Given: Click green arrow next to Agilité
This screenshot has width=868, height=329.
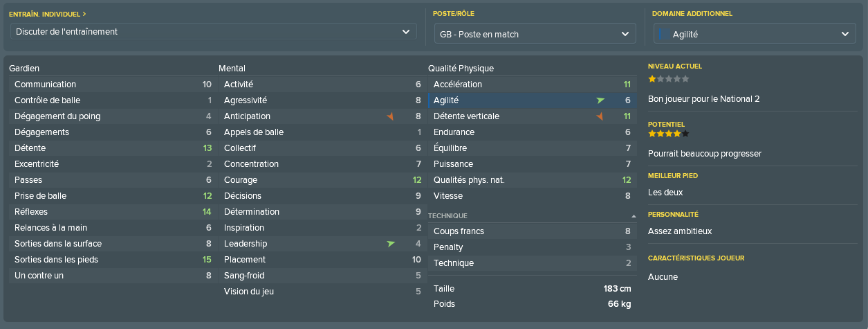Looking at the screenshot, I should pos(600,100).
